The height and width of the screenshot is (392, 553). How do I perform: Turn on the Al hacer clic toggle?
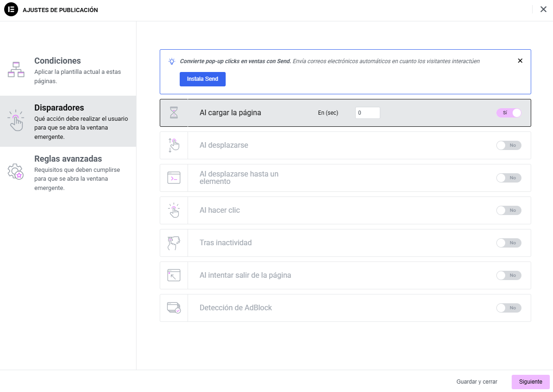pos(509,210)
